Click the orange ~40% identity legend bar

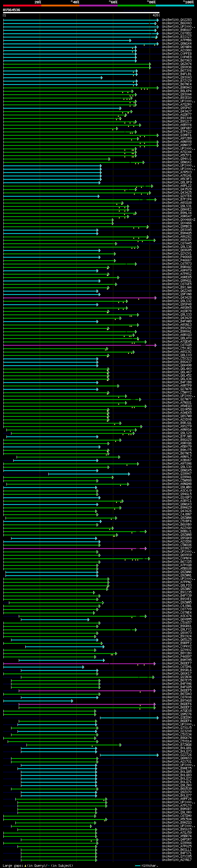coord(60,6)
